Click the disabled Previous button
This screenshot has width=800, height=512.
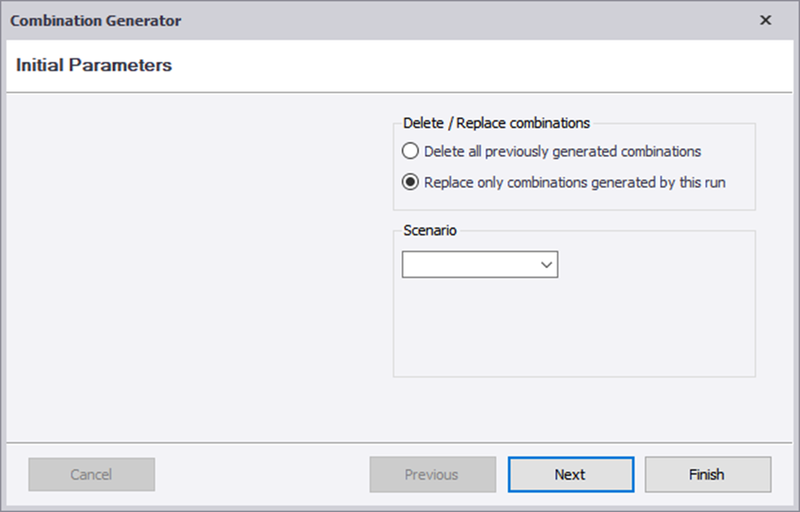tap(433, 474)
